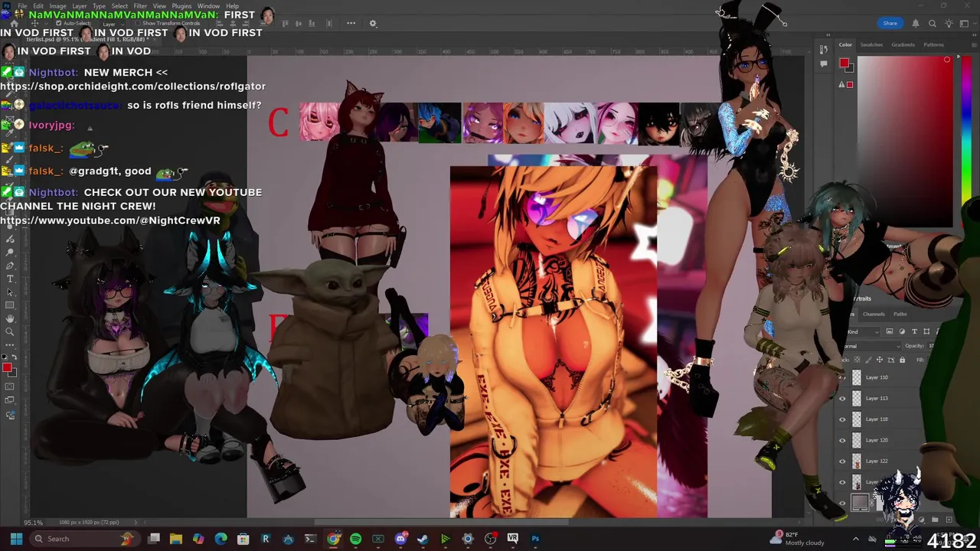This screenshot has width=980, height=551.
Task: Switch to the Paths tab
Action: pos(900,314)
